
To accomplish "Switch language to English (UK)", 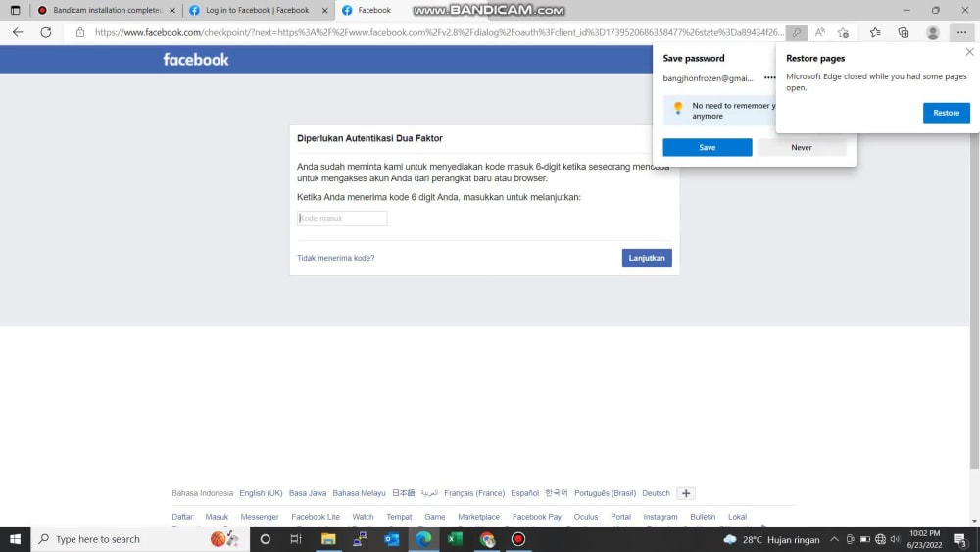I will [x=261, y=493].
